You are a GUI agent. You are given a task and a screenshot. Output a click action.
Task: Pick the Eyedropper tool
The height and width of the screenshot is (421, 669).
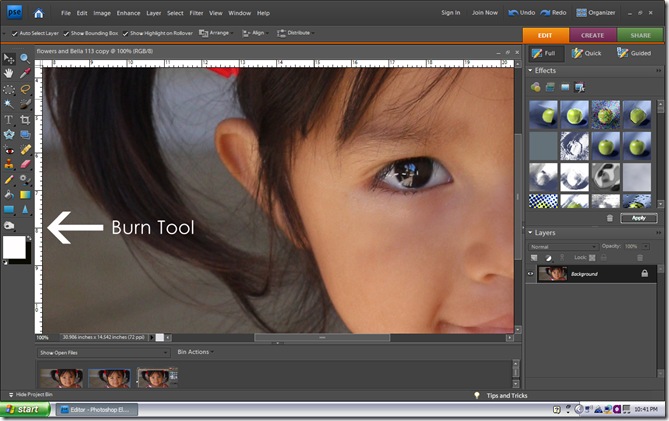coord(25,74)
